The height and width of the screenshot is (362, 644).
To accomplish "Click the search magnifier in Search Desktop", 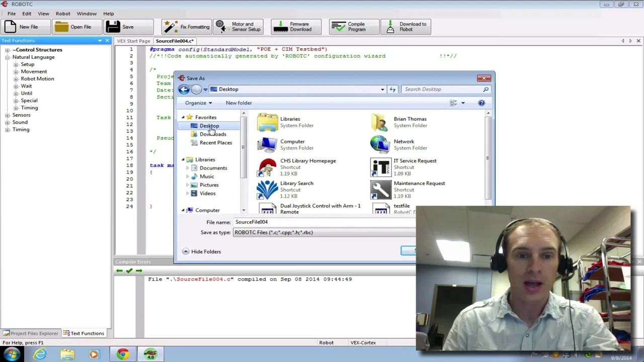I will click(x=486, y=89).
